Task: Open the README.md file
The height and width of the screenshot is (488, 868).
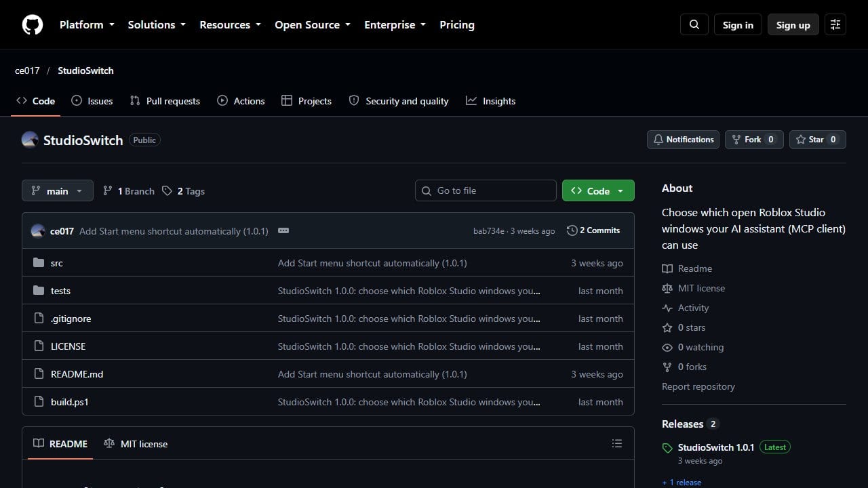Action: [x=77, y=374]
